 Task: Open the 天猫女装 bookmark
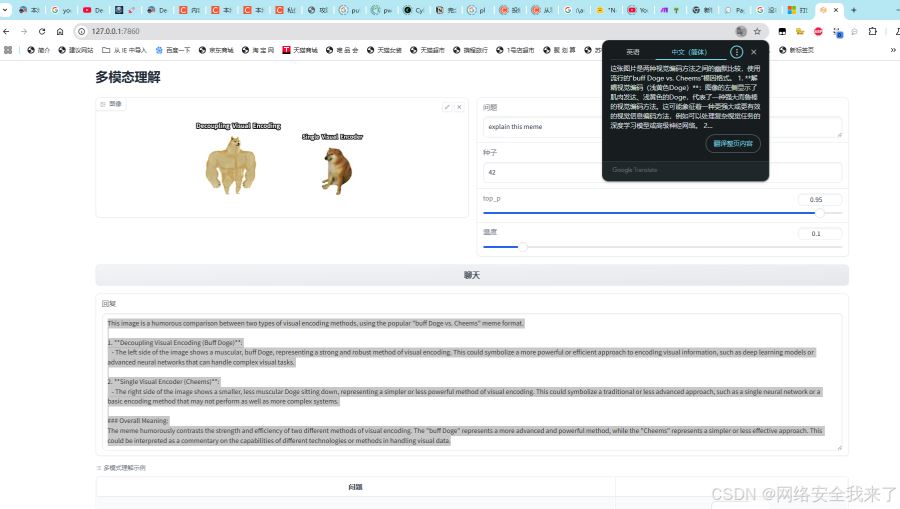pyautogui.click(x=384, y=50)
